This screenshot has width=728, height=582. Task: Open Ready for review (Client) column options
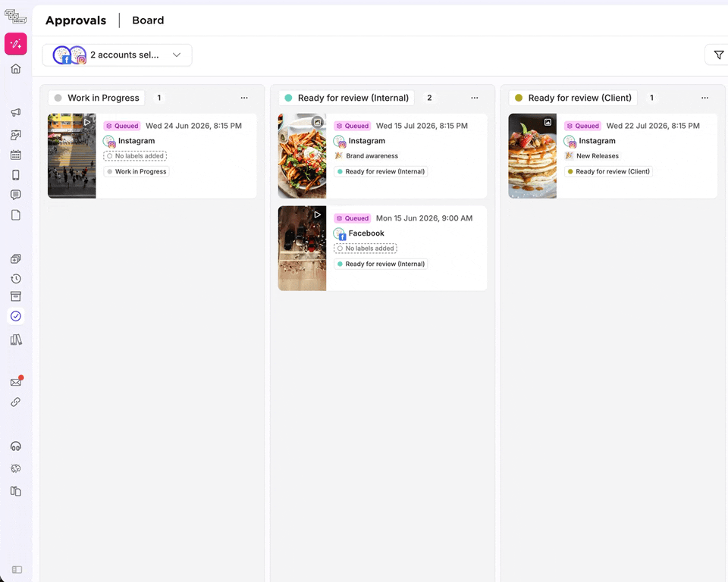tap(704, 98)
